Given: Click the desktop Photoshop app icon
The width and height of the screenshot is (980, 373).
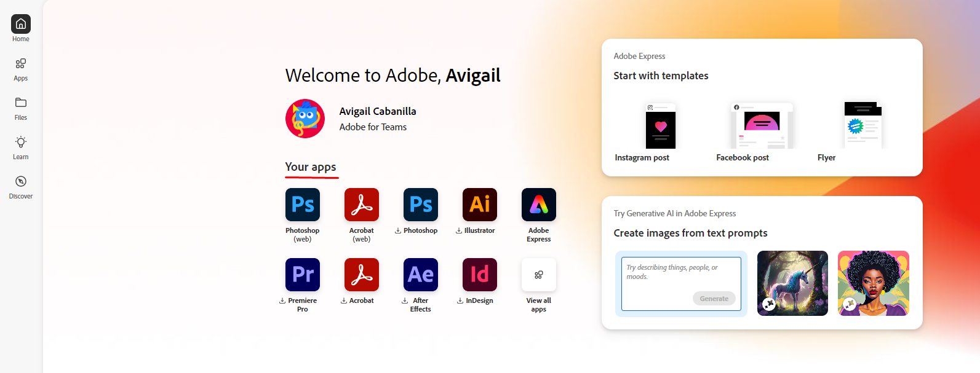Looking at the screenshot, I should click(421, 205).
